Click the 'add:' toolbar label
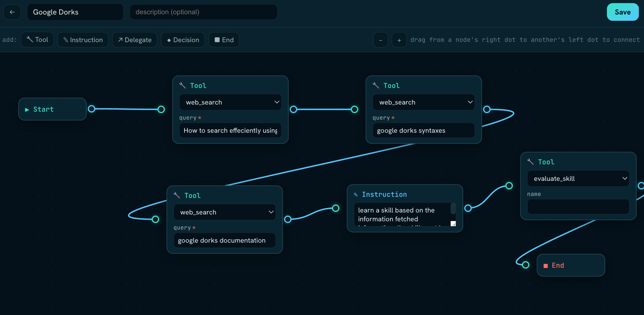The image size is (644, 315). 10,40
